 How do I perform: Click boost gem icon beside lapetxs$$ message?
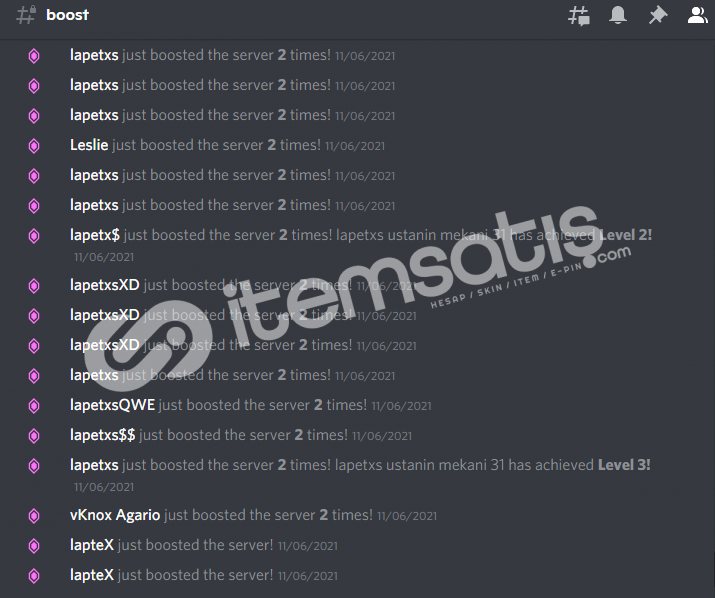pyautogui.click(x=34, y=436)
